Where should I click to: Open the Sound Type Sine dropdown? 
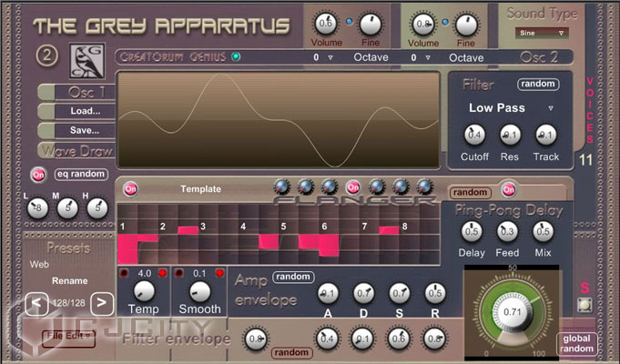[542, 33]
